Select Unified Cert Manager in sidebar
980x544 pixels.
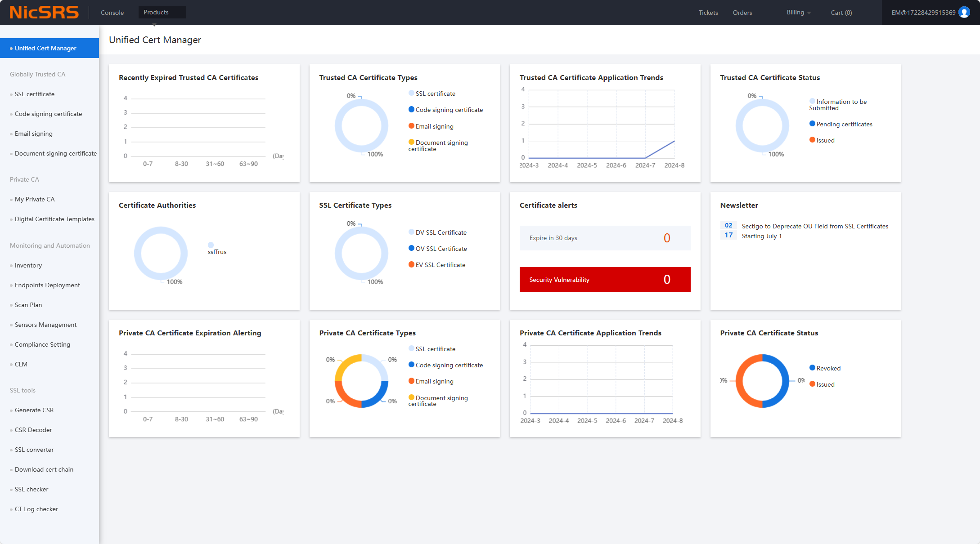(x=49, y=48)
